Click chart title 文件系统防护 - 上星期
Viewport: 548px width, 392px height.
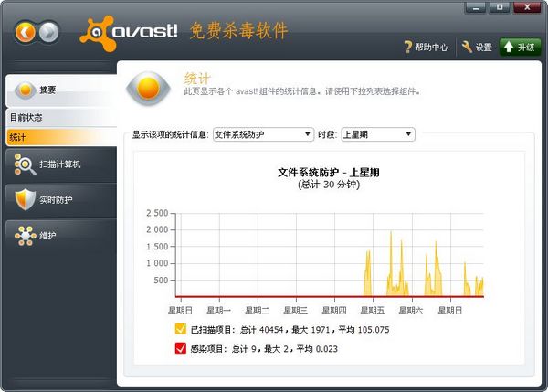(329, 173)
